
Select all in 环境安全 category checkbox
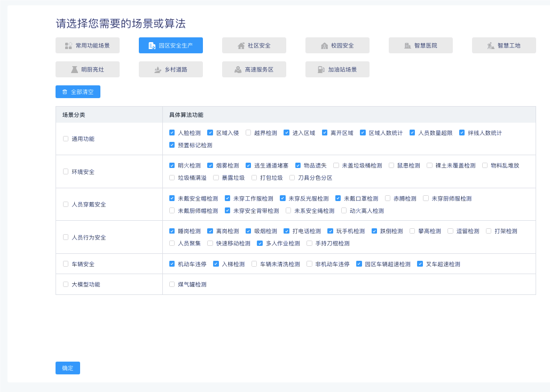66,172
